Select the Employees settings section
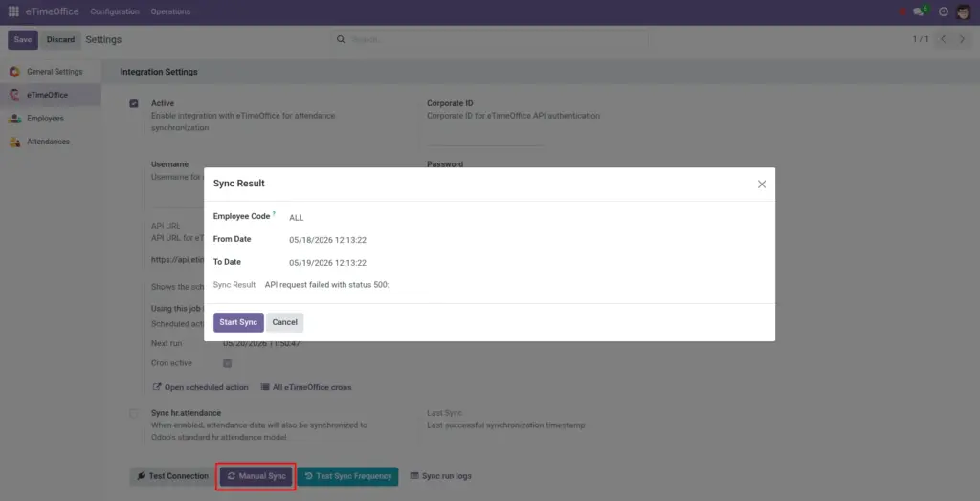 (x=45, y=119)
